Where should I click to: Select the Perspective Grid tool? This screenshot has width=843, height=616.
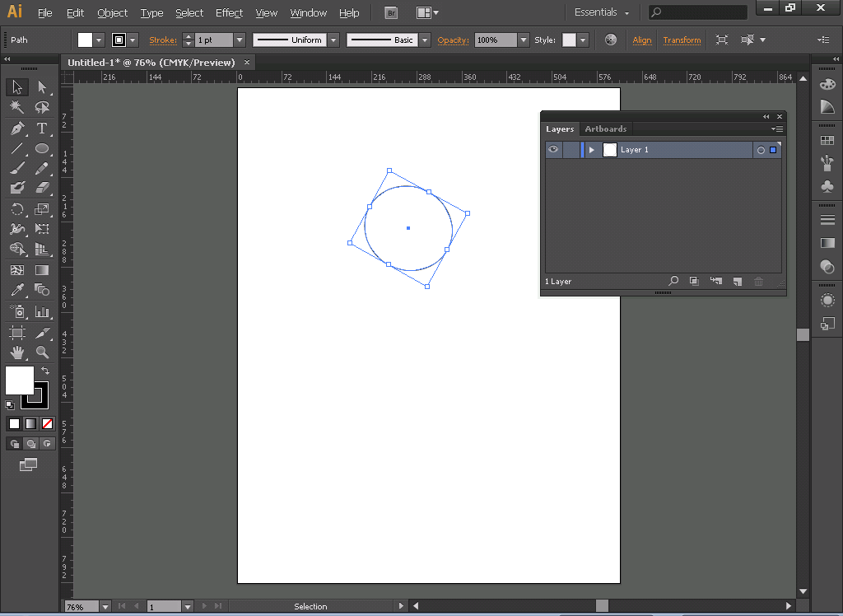(x=42, y=249)
